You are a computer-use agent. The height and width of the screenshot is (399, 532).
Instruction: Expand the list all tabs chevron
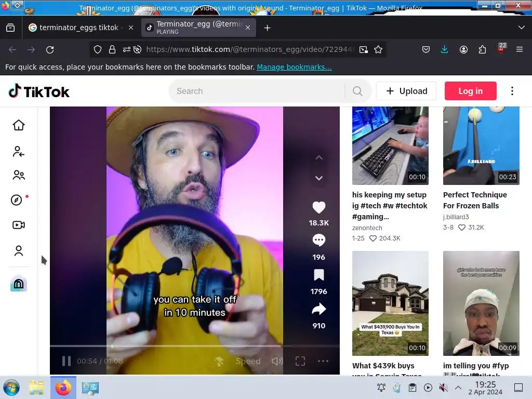tap(522, 28)
